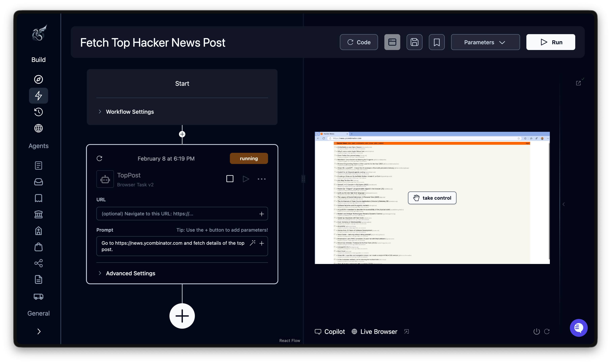This screenshot has height=364, width=611.
Task: Add a block via small plus connector
Action: (182, 134)
